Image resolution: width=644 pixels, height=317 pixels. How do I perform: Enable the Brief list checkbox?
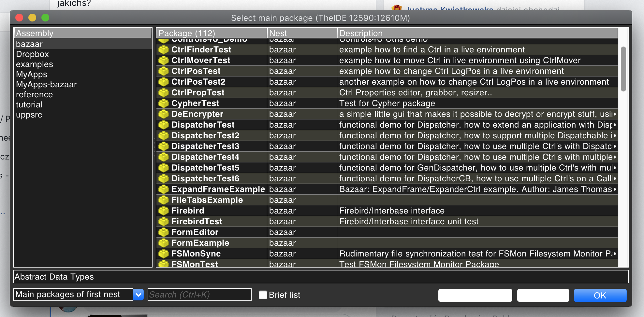pos(263,295)
